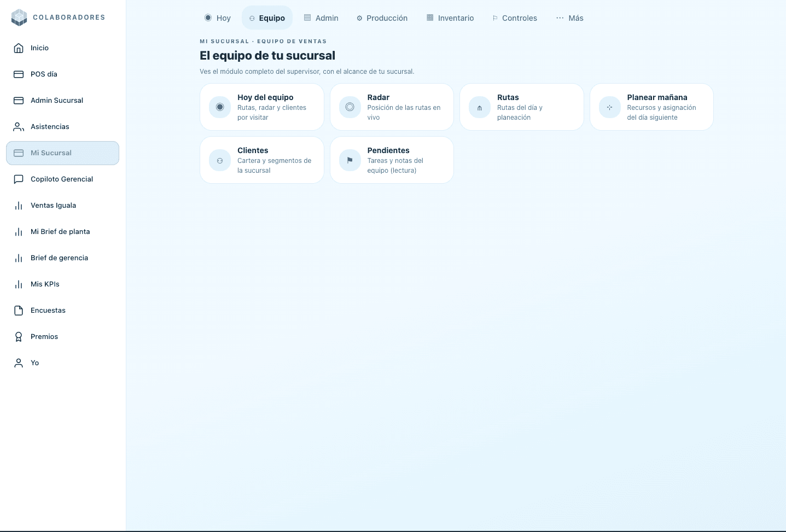
Task: Click the Premios award ribbon icon
Action: [x=19, y=337]
